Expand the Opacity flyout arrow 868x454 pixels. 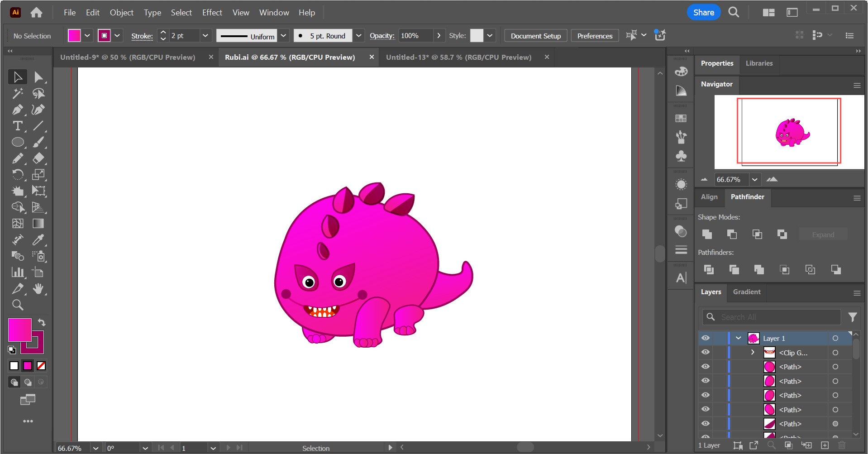pyautogui.click(x=439, y=35)
